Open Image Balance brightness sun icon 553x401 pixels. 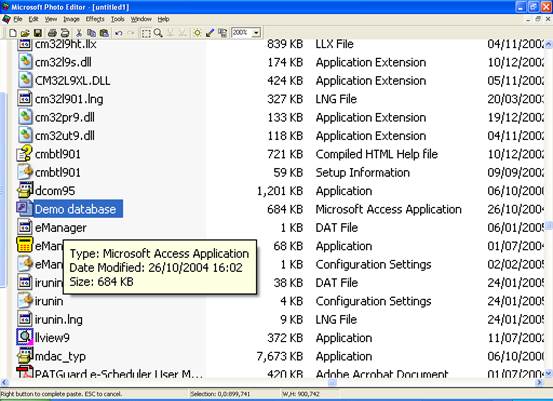coord(197,33)
